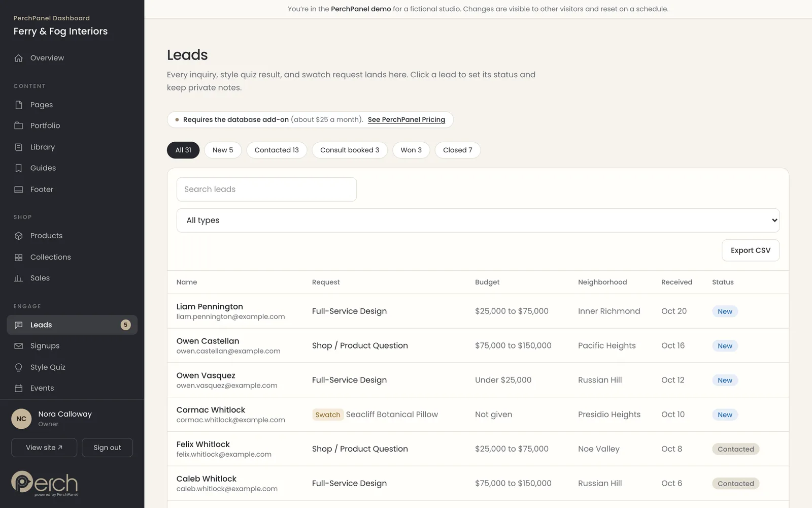812x508 pixels.
Task: Click Seacliff Botanical Pillow request text
Action: tap(392, 415)
